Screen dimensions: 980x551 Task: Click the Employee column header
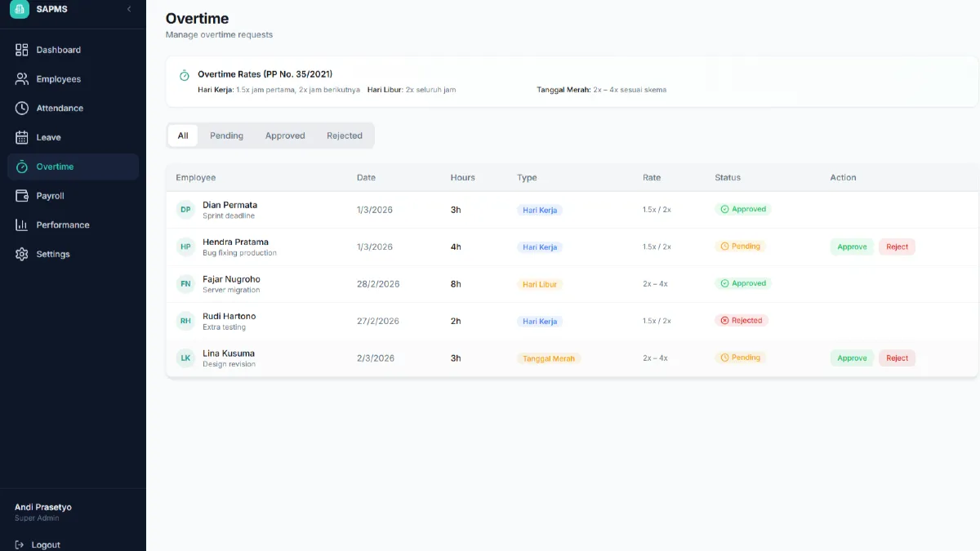coord(196,177)
